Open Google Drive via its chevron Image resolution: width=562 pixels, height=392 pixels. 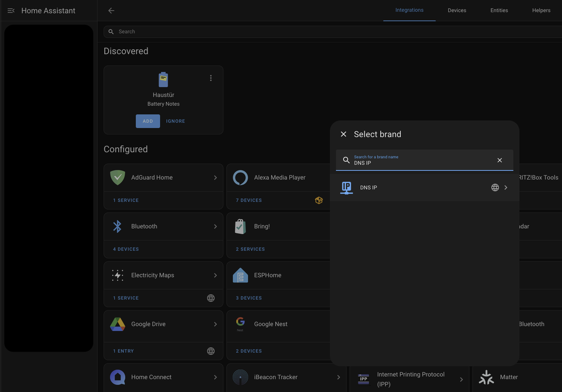point(215,324)
